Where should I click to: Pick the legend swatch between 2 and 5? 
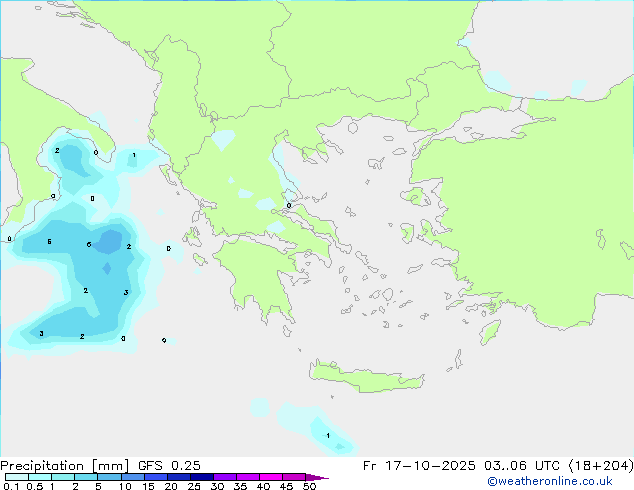[86, 477]
